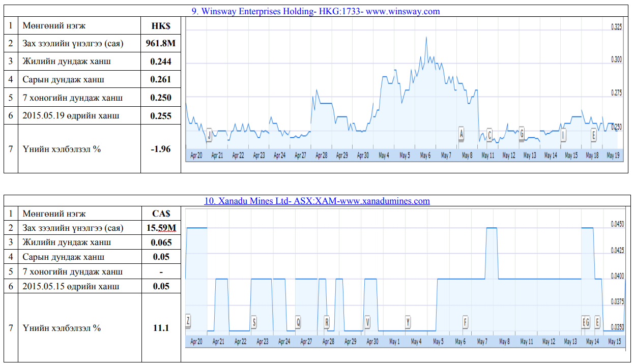Open the Xanadu Mines Ltd title link
634x364 pixels.
point(317,201)
